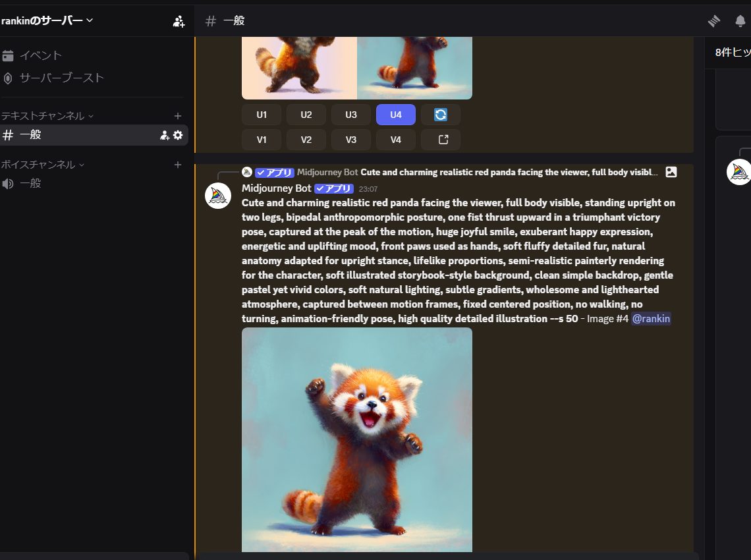Viewport: 751px width, 560px height.
Task: Click the U1 upscale button
Action: pos(262,115)
